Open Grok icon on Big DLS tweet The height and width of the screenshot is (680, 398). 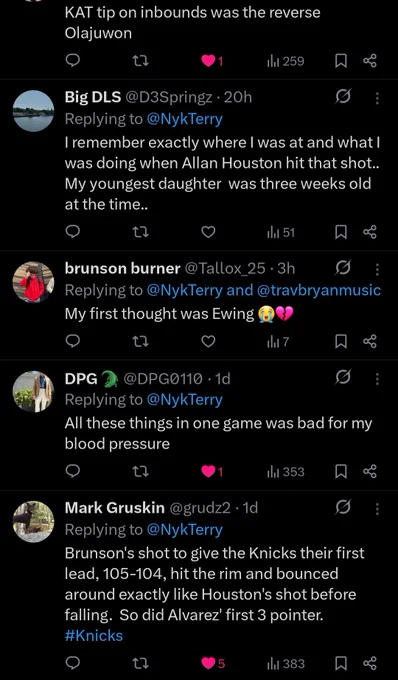tap(342, 98)
